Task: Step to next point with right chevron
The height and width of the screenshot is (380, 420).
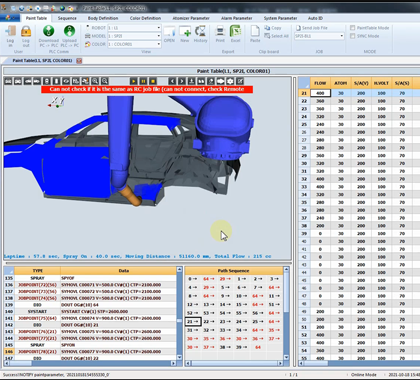Action: click(x=182, y=81)
